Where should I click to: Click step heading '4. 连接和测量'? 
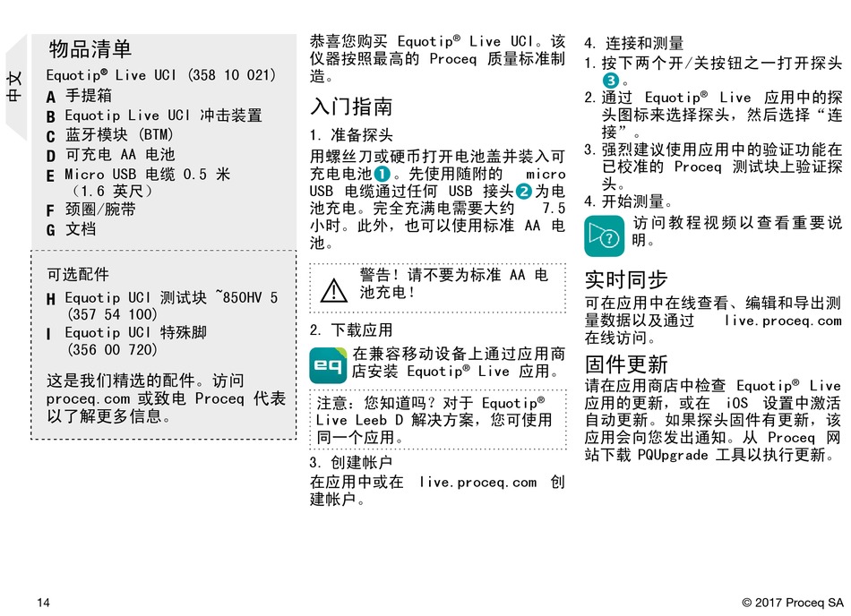coord(634,43)
